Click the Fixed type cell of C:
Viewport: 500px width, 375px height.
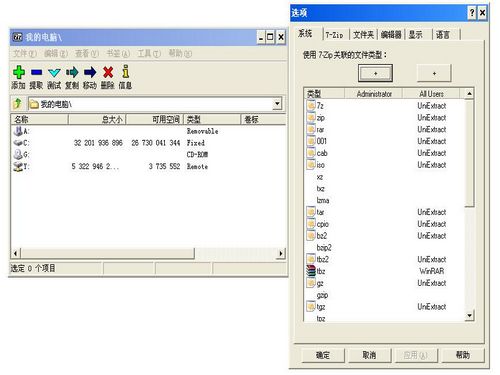[196, 143]
